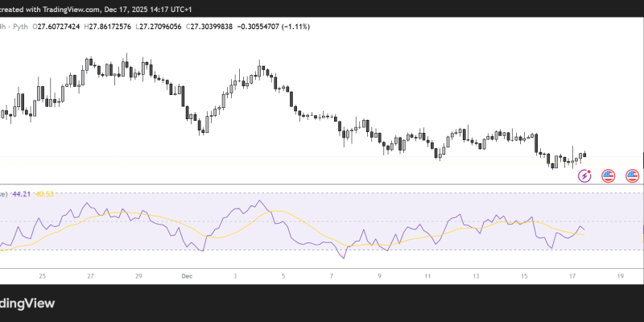The height and width of the screenshot is (322, 644).
Task: Click the left US flag economic event icon
Action: pyautogui.click(x=609, y=175)
